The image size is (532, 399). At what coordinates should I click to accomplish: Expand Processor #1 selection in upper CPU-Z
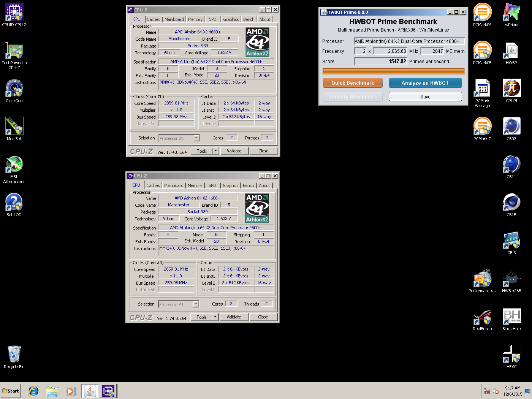pos(196,138)
